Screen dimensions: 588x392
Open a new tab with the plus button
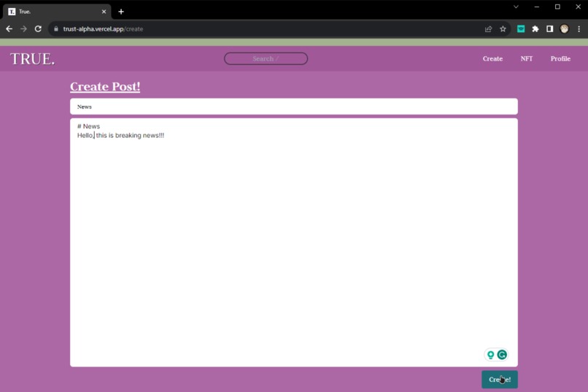coord(121,12)
